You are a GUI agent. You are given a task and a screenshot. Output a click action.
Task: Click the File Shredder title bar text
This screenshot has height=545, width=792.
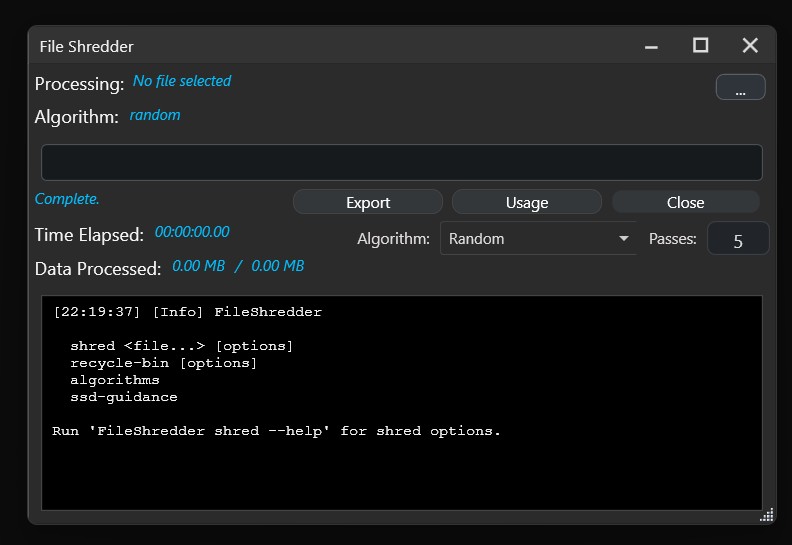pos(86,46)
